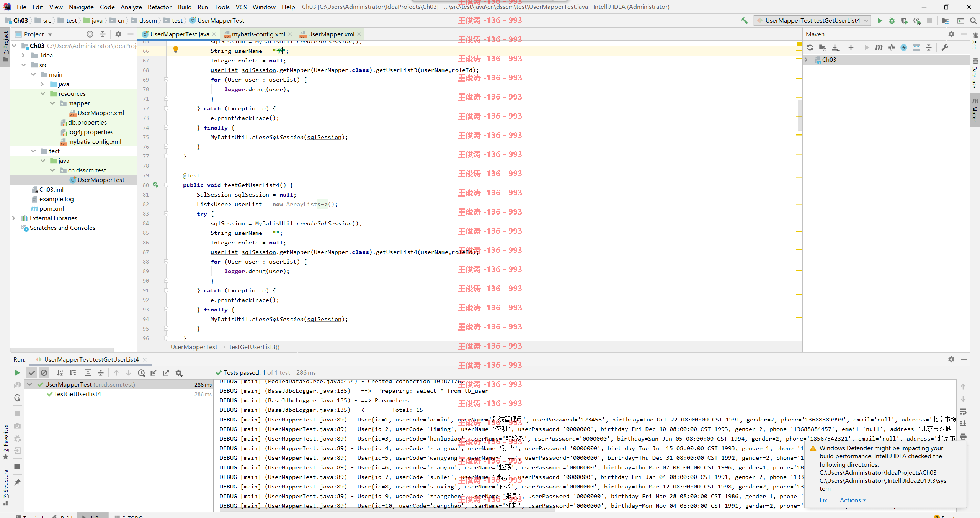Switch to mybatis-config.xml editor tab

click(x=258, y=34)
